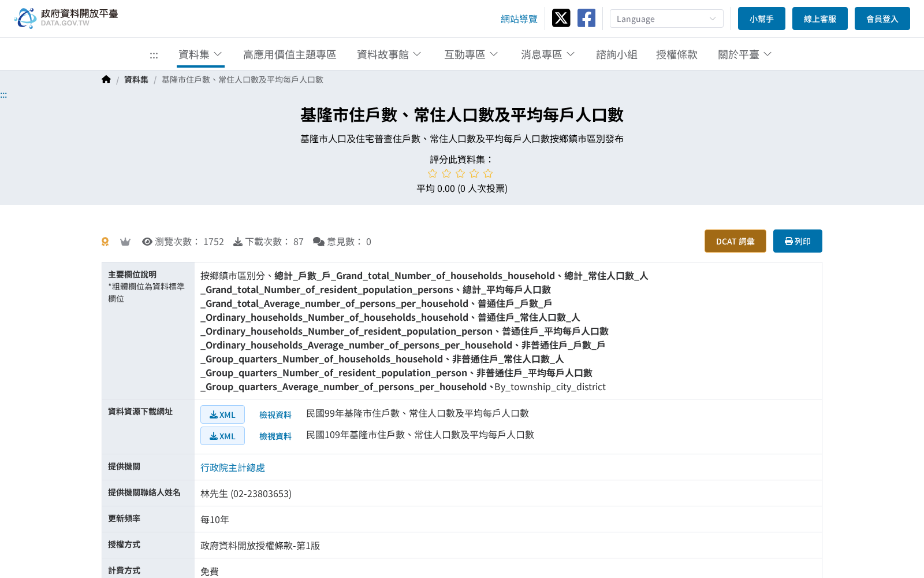
Task: Click the 線上客服 button
Action: [820, 18]
